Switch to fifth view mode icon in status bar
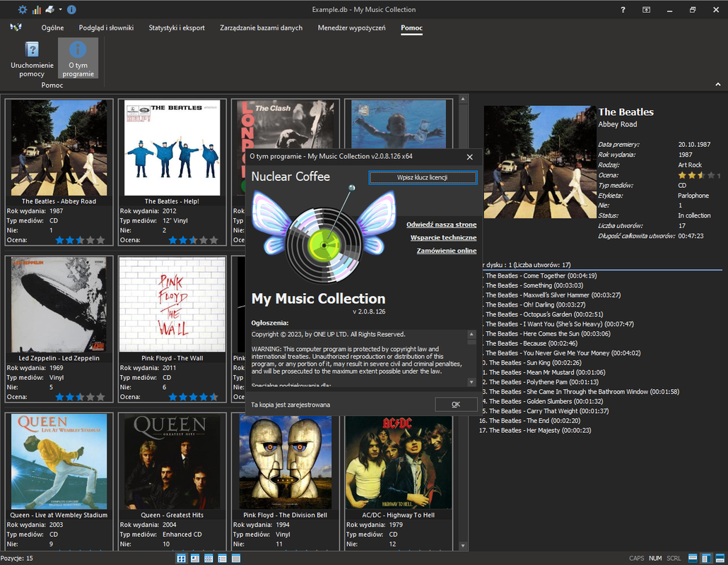Image resolution: width=728 pixels, height=565 pixels. [x=236, y=558]
